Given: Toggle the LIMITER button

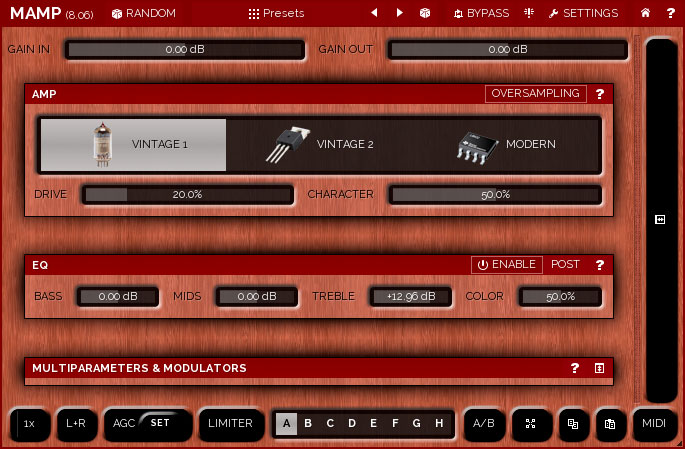Looking at the screenshot, I should [231, 423].
